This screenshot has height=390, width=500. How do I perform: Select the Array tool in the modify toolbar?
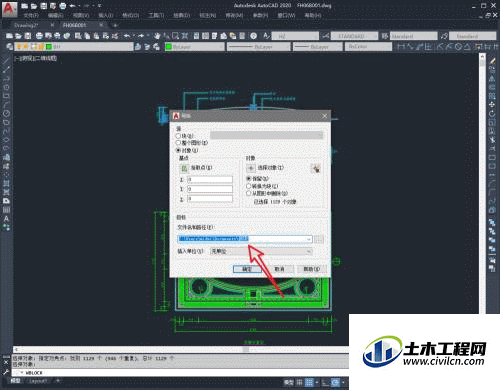click(x=492, y=96)
